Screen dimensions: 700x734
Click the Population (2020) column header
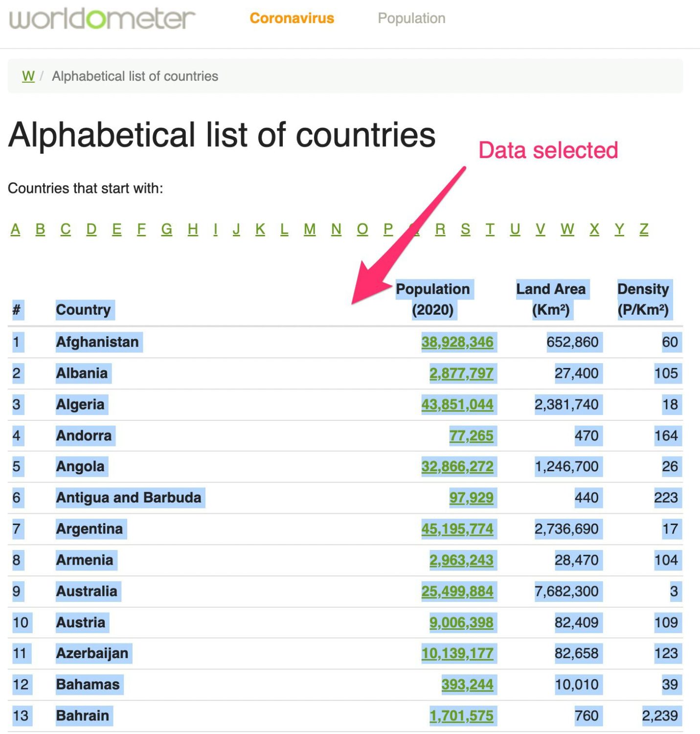433,299
